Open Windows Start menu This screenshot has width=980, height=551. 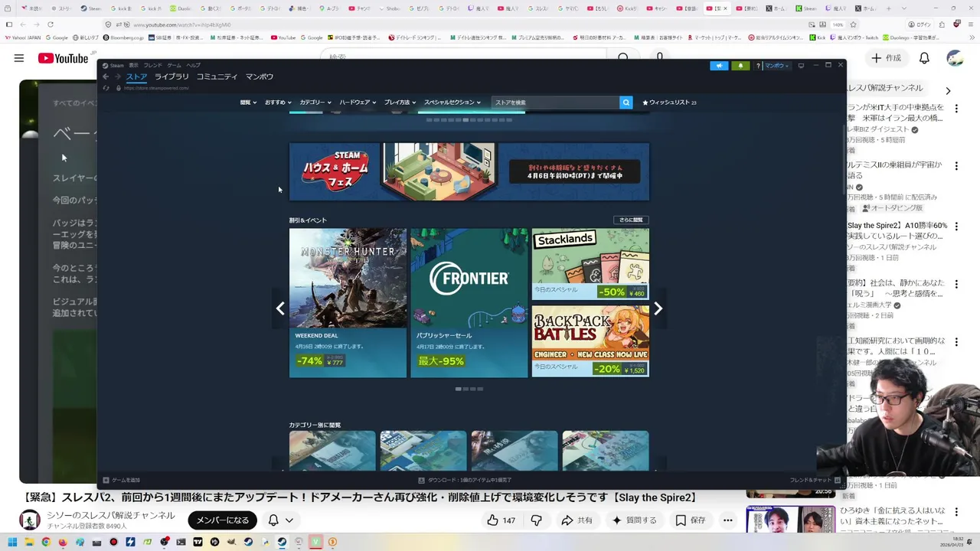click(12, 543)
